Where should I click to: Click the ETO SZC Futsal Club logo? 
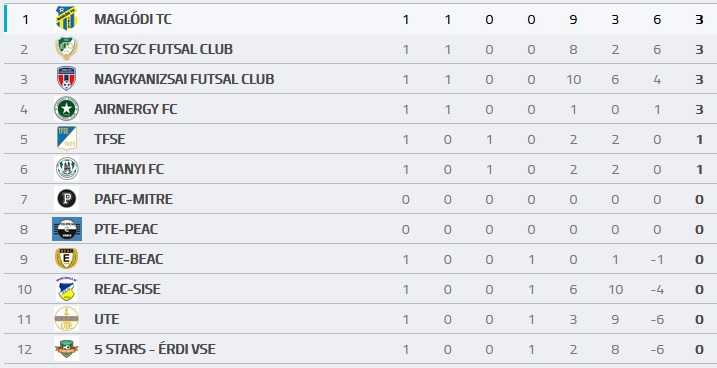tap(66, 49)
